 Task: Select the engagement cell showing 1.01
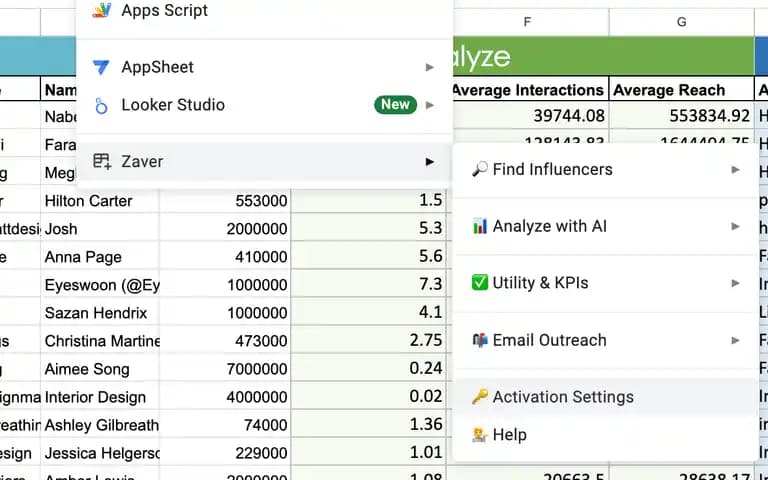click(x=368, y=453)
